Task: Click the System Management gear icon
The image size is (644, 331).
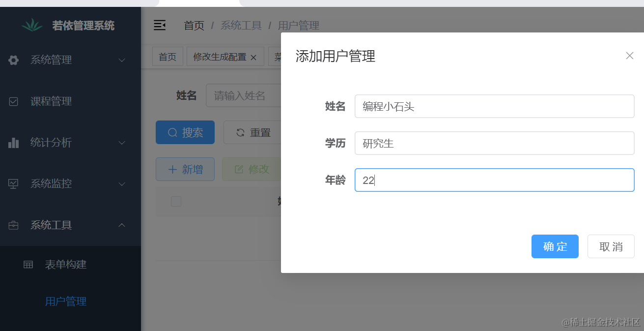Action: pos(14,60)
